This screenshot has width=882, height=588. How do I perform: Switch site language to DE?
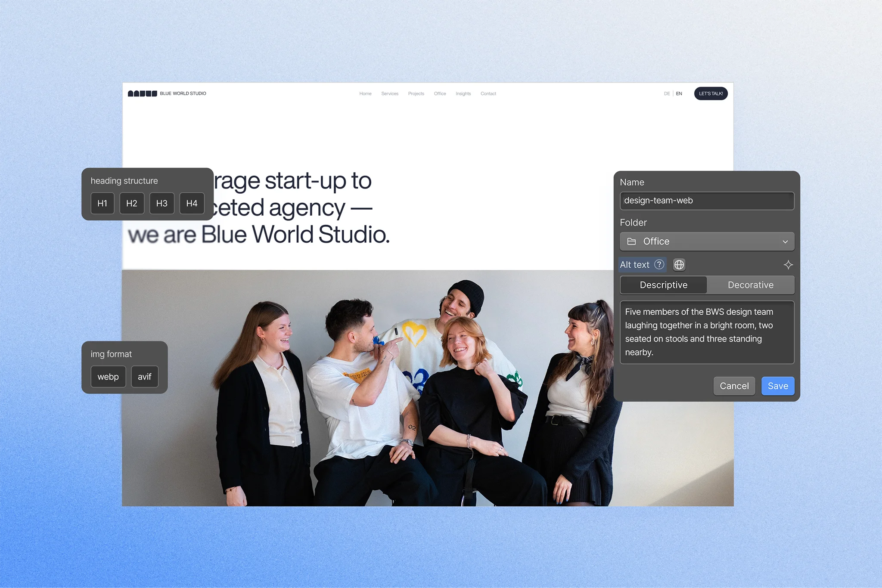(x=667, y=93)
